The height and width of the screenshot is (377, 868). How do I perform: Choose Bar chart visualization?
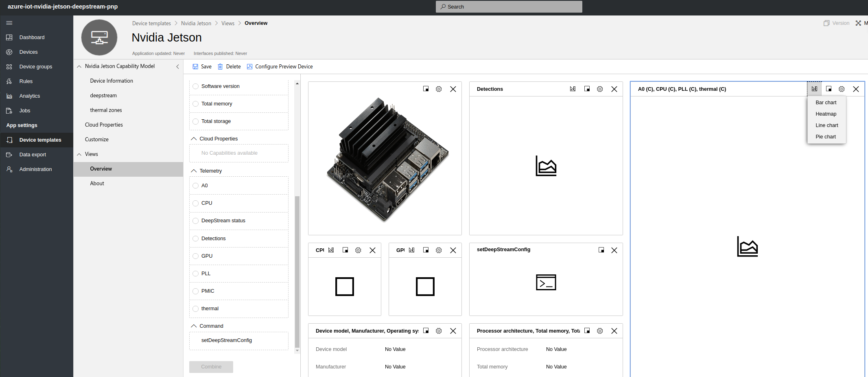(826, 103)
